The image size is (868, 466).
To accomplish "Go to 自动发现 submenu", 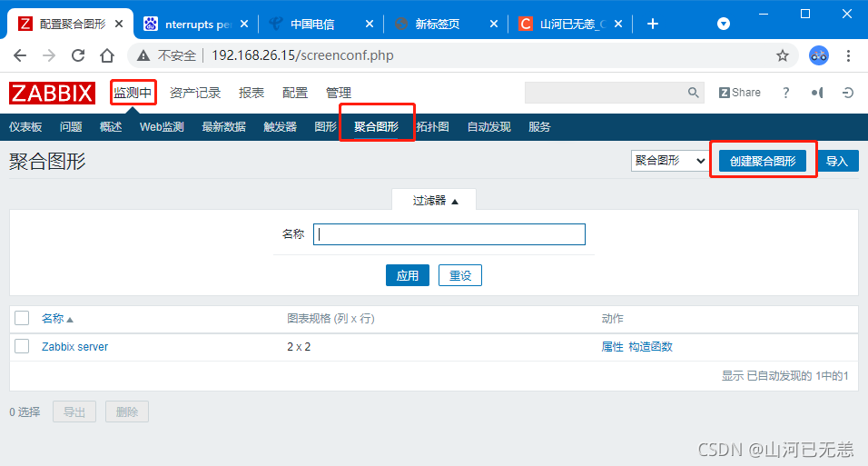I will (x=488, y=127).
